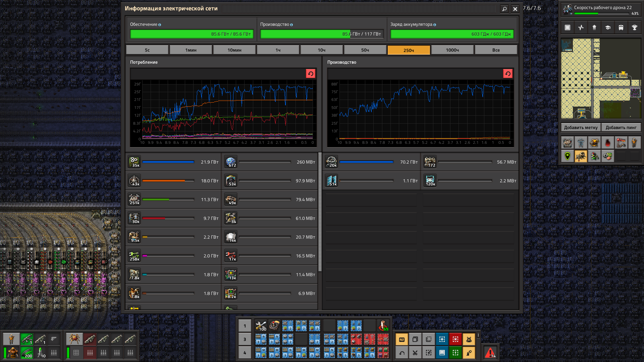644x362 pixels.
Task: Open search in electric network window
Action: pyautogui.click(x=504, y=9)
